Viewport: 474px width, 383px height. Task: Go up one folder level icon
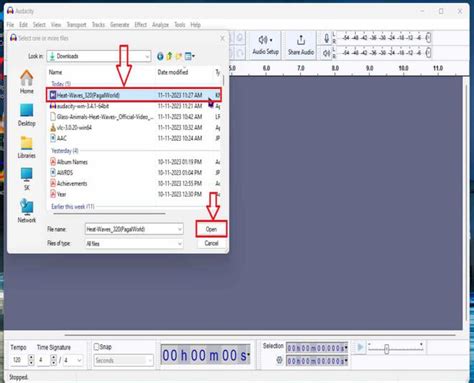click(169, 56)
